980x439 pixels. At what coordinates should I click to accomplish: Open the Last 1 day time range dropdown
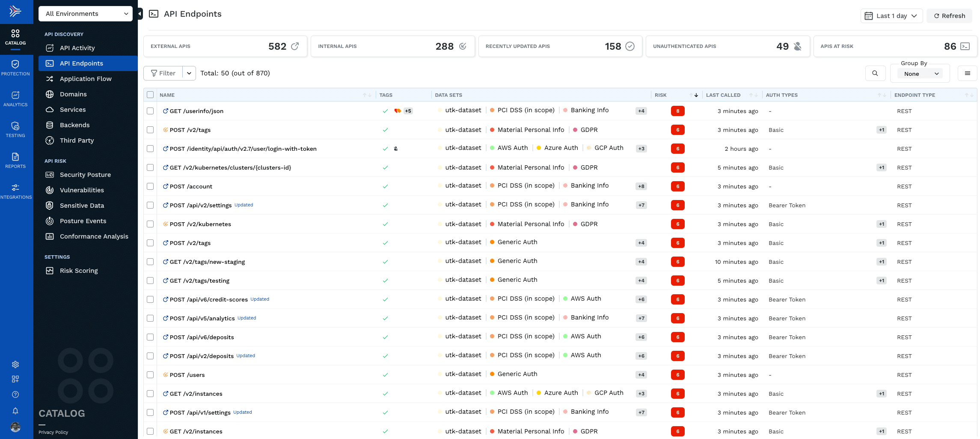891,16
